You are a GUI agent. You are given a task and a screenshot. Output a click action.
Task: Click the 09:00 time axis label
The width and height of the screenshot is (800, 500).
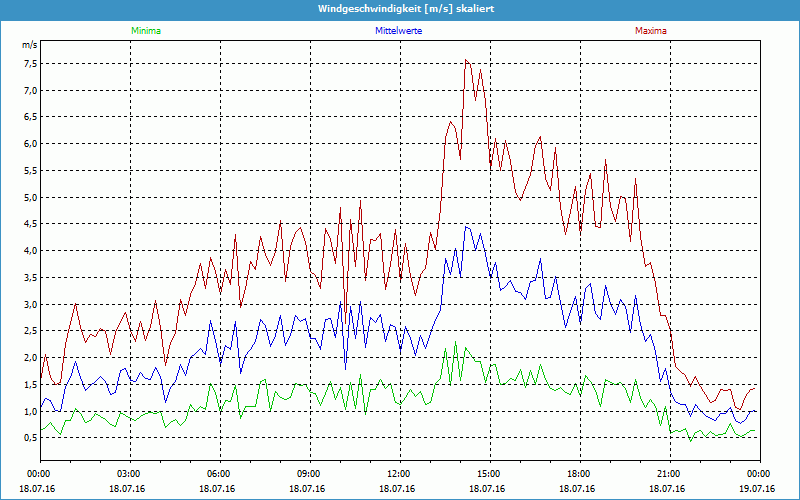[x=310, y=474]
